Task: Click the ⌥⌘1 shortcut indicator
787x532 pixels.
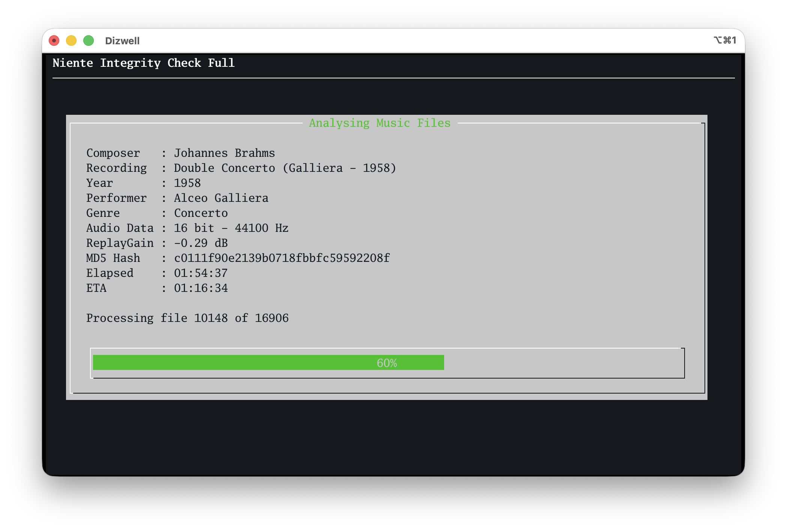Action: tap(725, 40)
